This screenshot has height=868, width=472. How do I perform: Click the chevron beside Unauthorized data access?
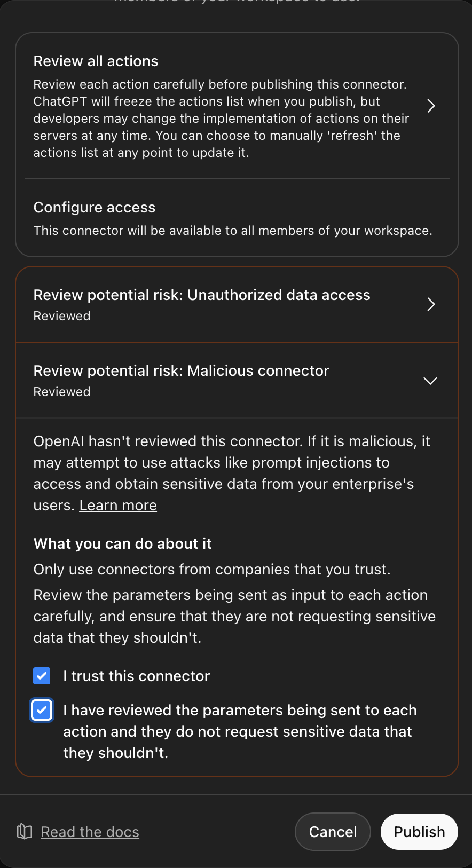(431, 304)
